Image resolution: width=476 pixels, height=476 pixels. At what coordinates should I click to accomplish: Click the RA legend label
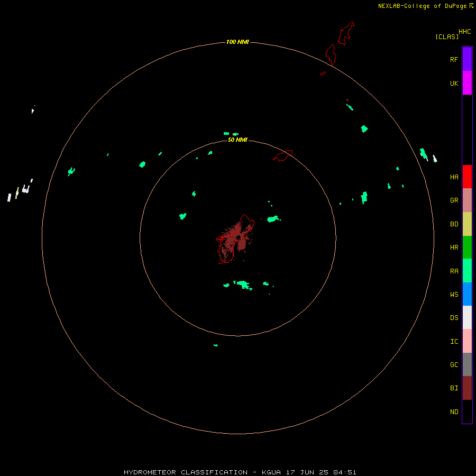(454, 271)
